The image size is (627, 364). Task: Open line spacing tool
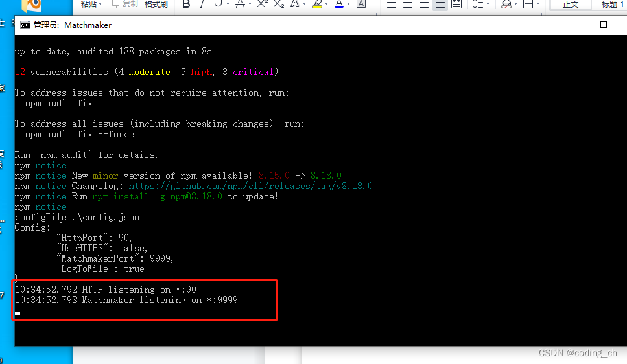[478, 5]
